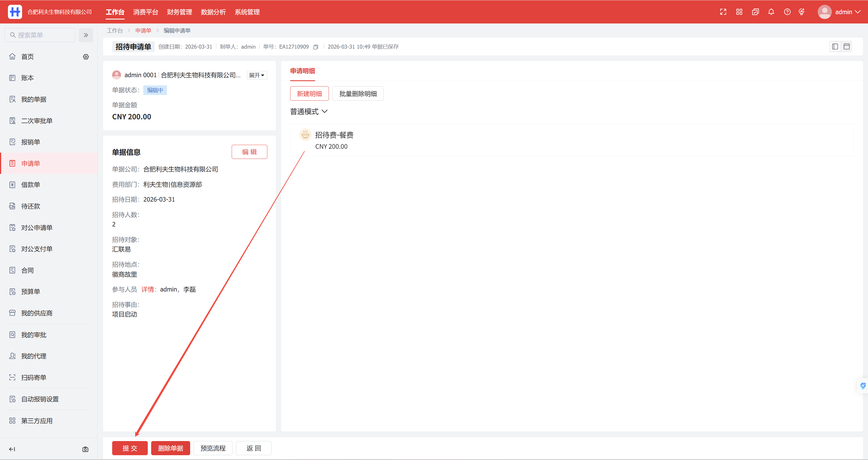Click the apps grid icon in header
868x460 pixels.
point(739,12)
